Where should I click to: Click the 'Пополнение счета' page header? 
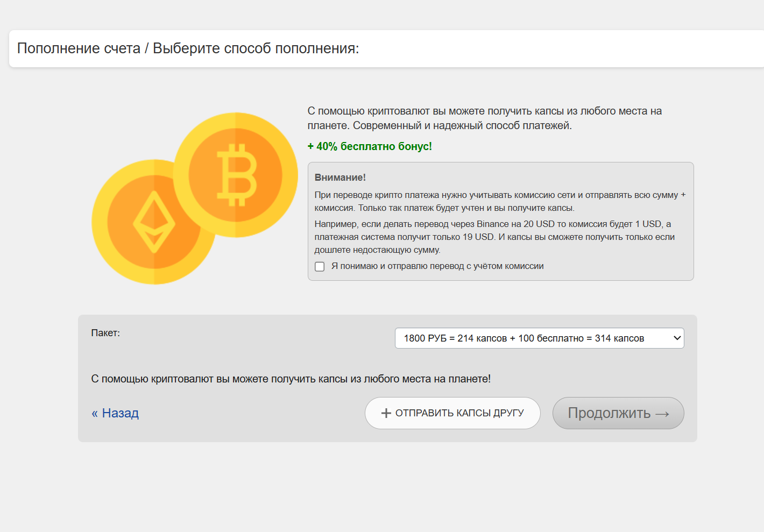click(x=79, y=48)
